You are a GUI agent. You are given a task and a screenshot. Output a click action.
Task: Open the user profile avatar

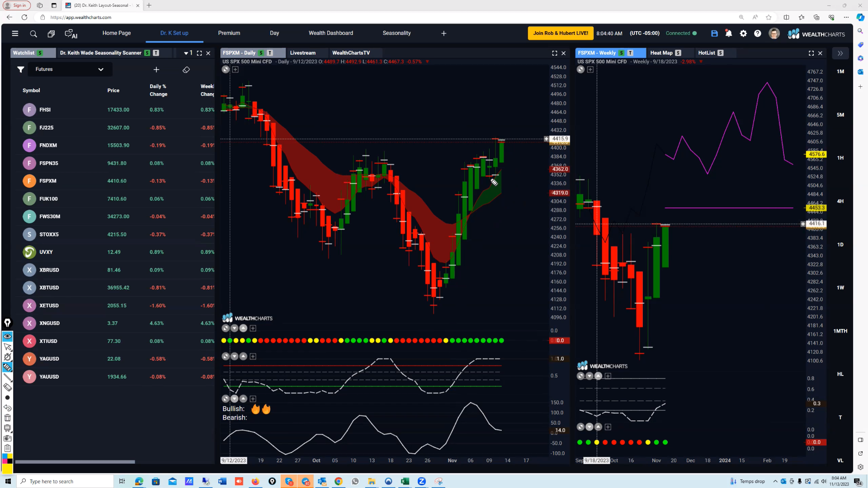pos(774,33)
